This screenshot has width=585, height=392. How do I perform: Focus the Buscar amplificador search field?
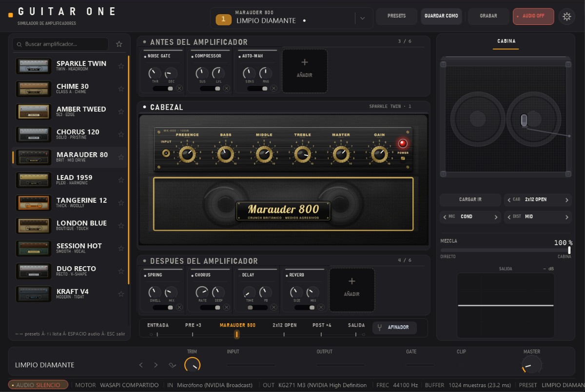click(x=60, y=44)
